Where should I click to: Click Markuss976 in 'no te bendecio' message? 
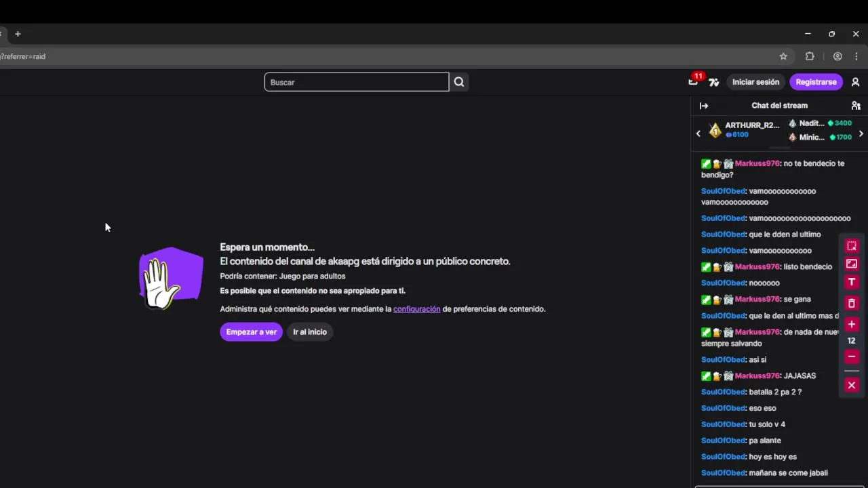(757, 163)
